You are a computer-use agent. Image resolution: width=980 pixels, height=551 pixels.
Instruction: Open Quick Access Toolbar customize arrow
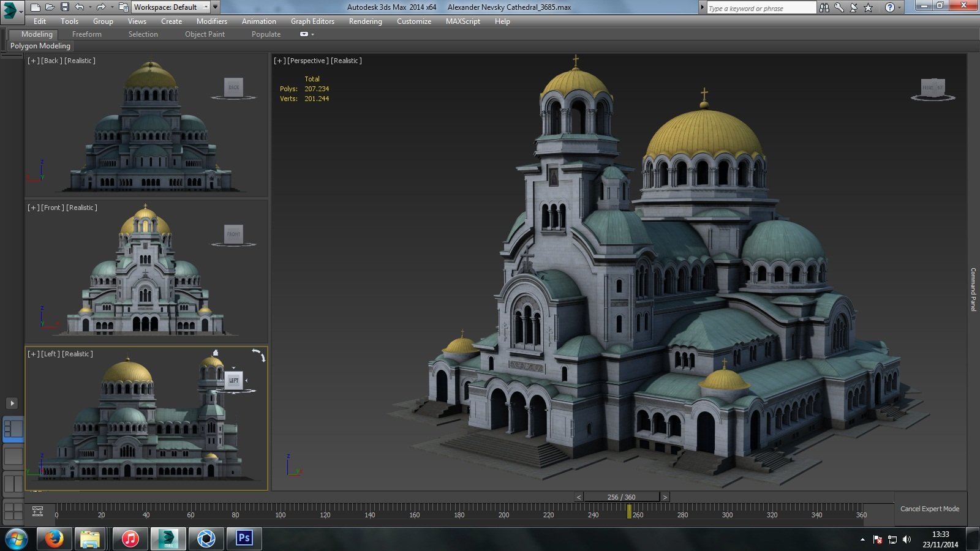point(216,7)
